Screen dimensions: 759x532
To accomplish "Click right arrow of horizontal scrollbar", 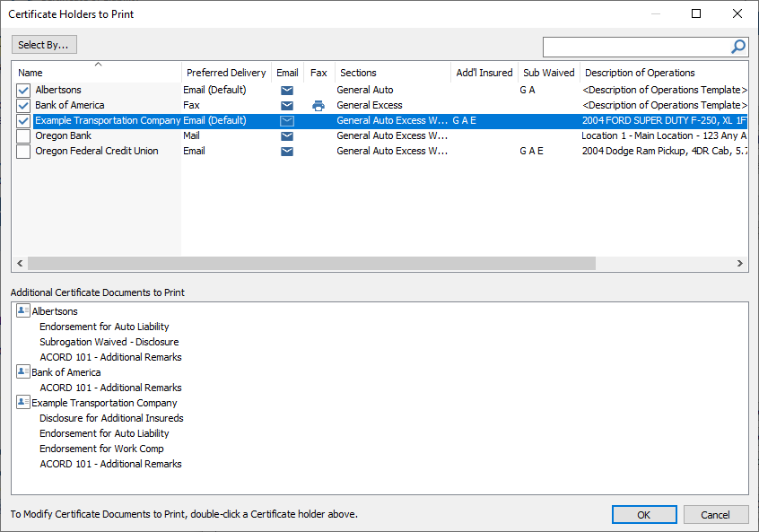I will [x=739, y=264].
